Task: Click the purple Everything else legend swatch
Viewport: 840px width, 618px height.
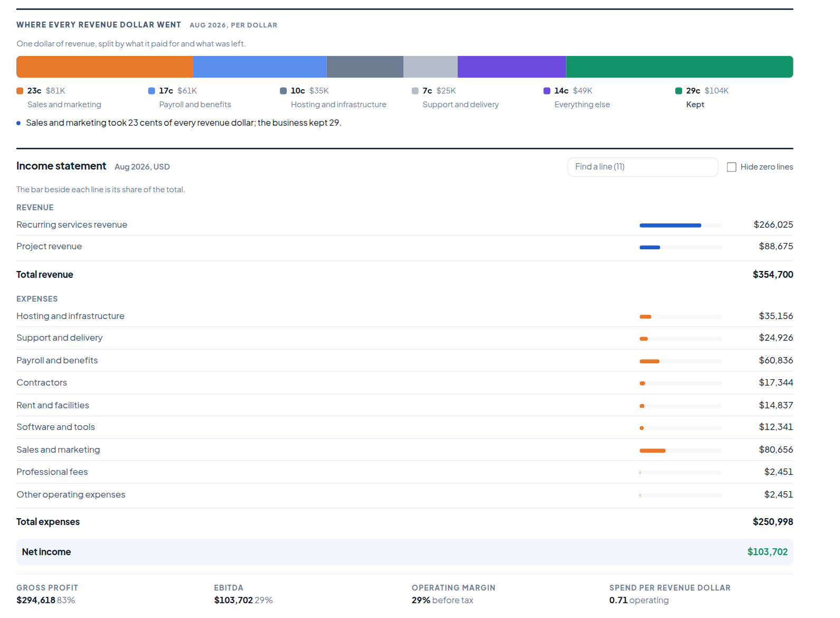Action: pos(547,91)
